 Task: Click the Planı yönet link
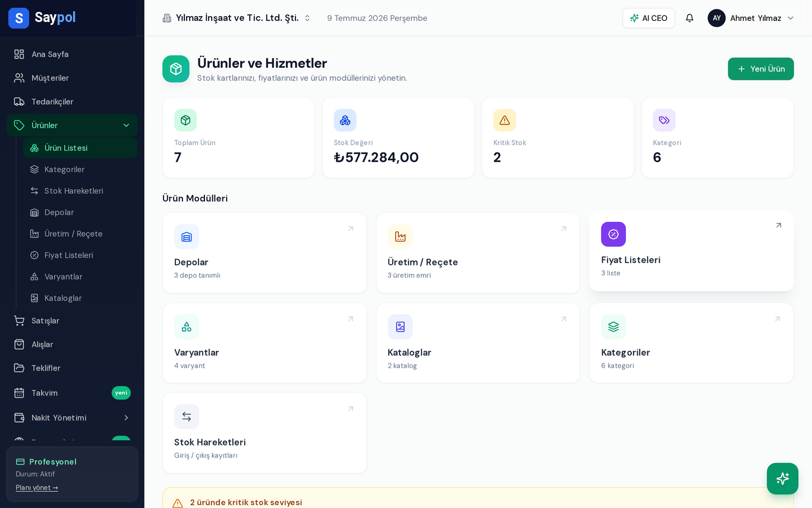point(37,488)
